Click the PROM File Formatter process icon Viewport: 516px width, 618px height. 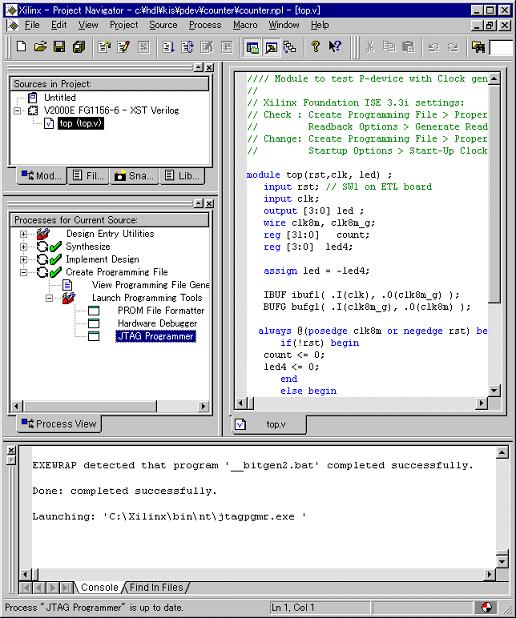(93, 311)
